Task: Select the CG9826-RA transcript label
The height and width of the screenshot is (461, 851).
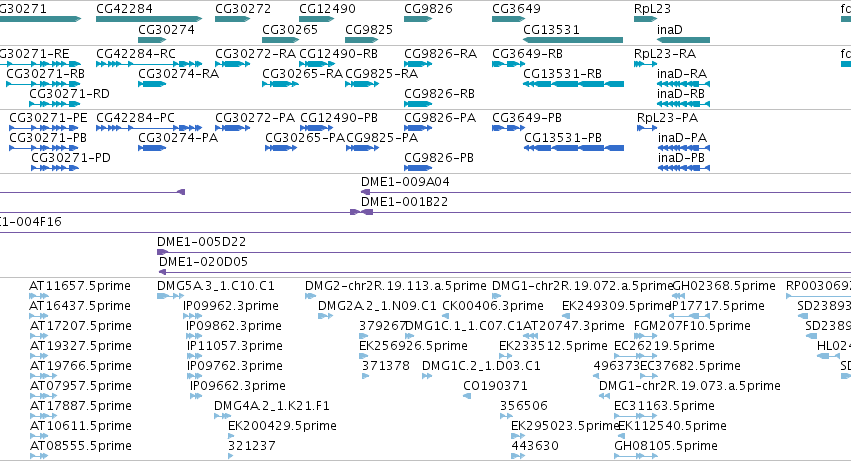Action: [440, 54]
